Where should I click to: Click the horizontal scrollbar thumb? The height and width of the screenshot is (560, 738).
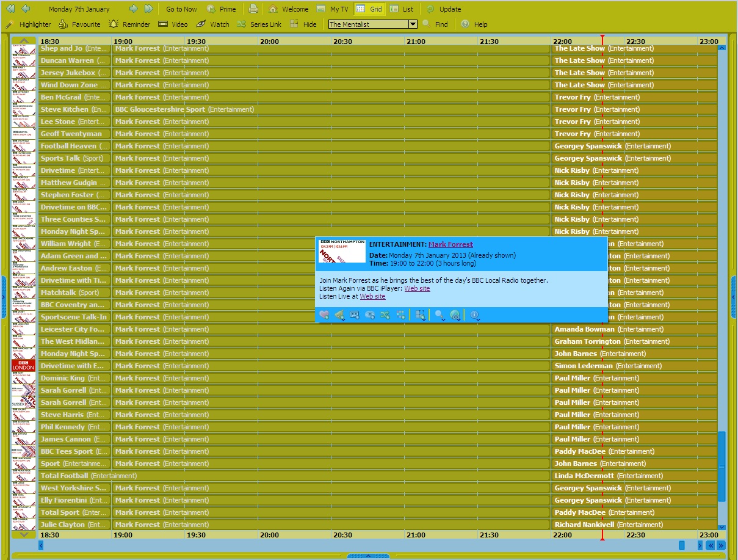(682, 545)
